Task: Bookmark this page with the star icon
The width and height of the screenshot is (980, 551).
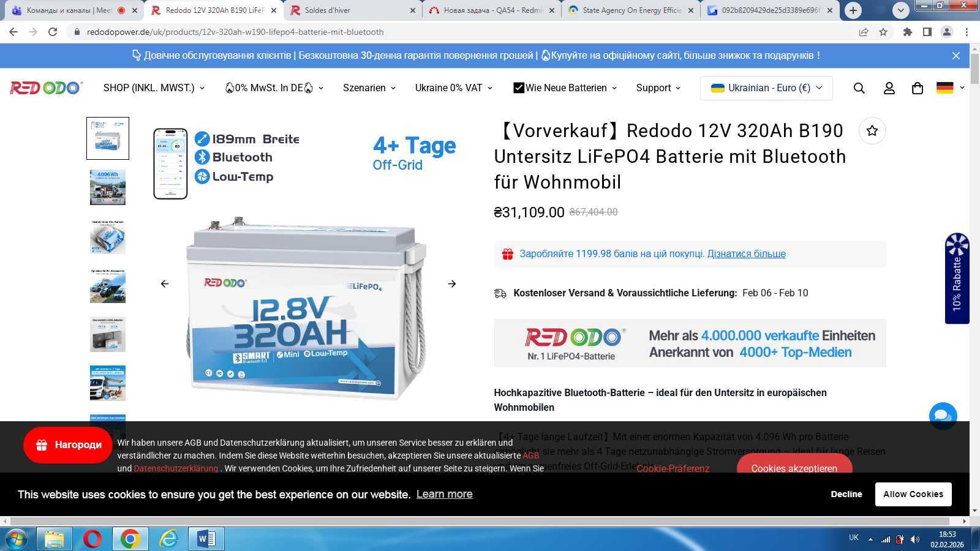Action: coord(883,32)
